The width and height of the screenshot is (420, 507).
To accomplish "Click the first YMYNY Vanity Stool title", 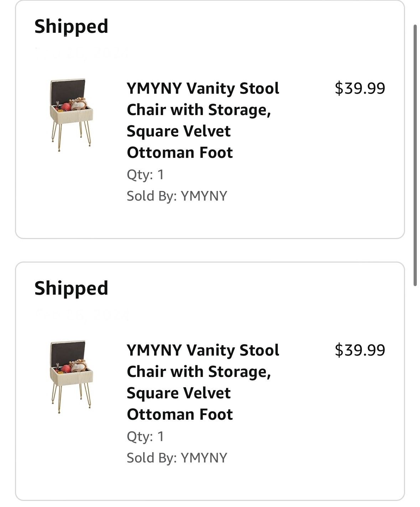I will click(203, 120).
